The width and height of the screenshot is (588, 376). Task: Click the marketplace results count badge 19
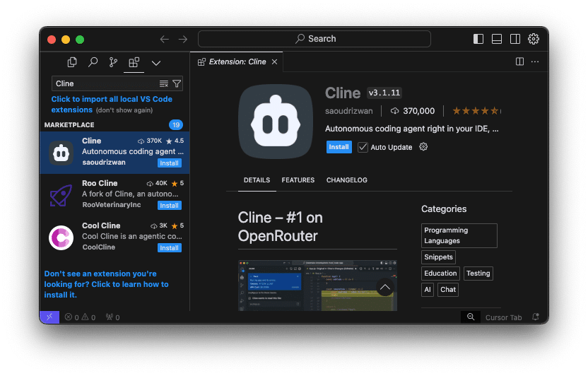coord(176,125)
